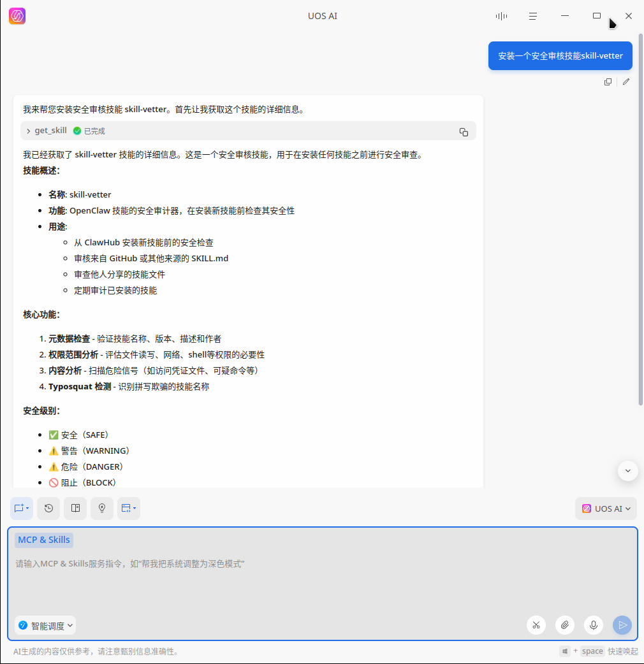This screenshot has height=664, width=644.
Task: Minimize the UOS AI window
Action: 565,16
